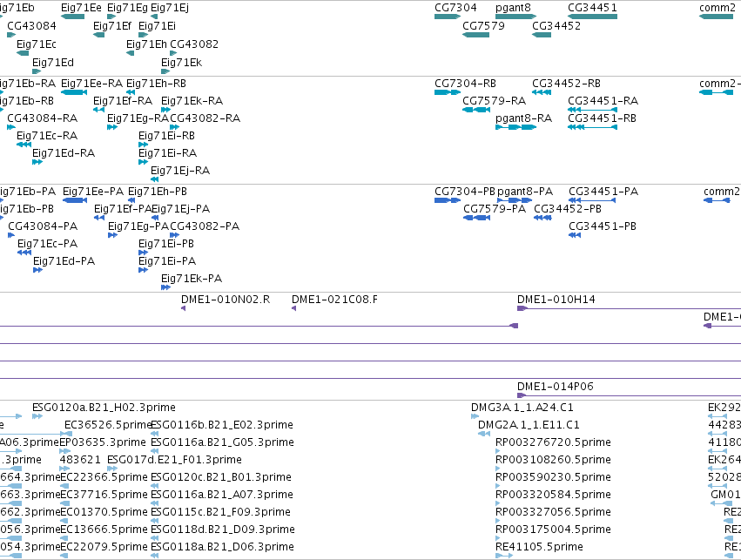Click BAC clone DME1-010H14
Screen dimensions: 741x560
[556, 300]
